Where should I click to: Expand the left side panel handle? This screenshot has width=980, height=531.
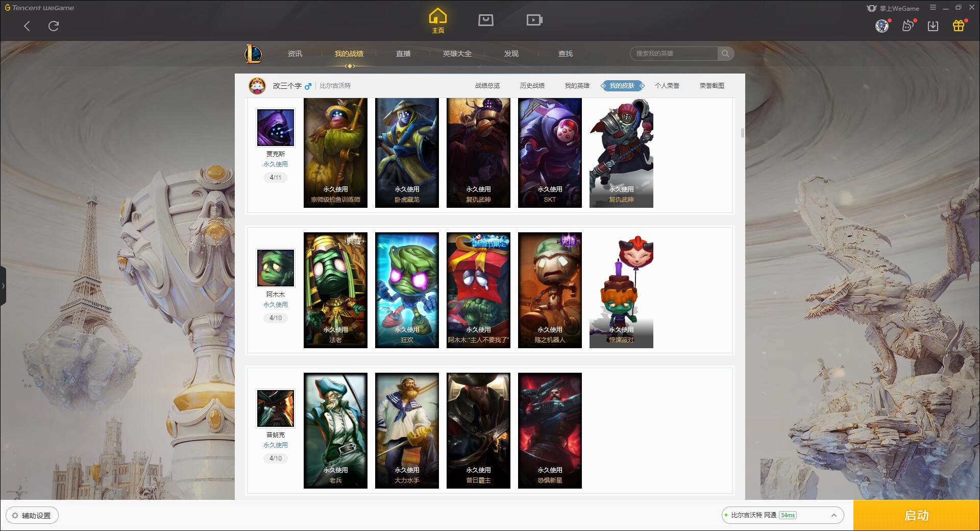click(3, 286)
